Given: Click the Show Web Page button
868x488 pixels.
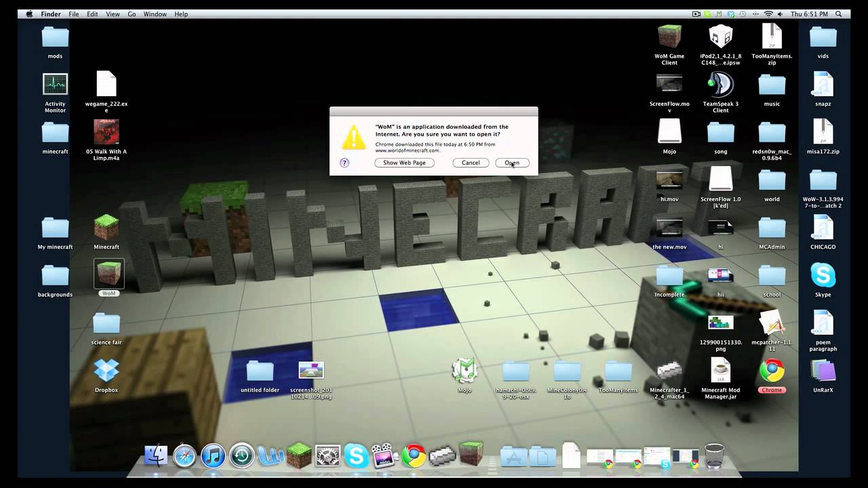Looking at the screenshot, I should coord(404,163).
